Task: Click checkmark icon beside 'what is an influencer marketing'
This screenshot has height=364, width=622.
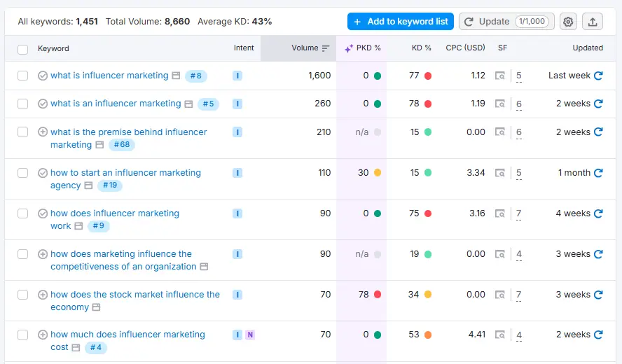Action: [43, 104]
